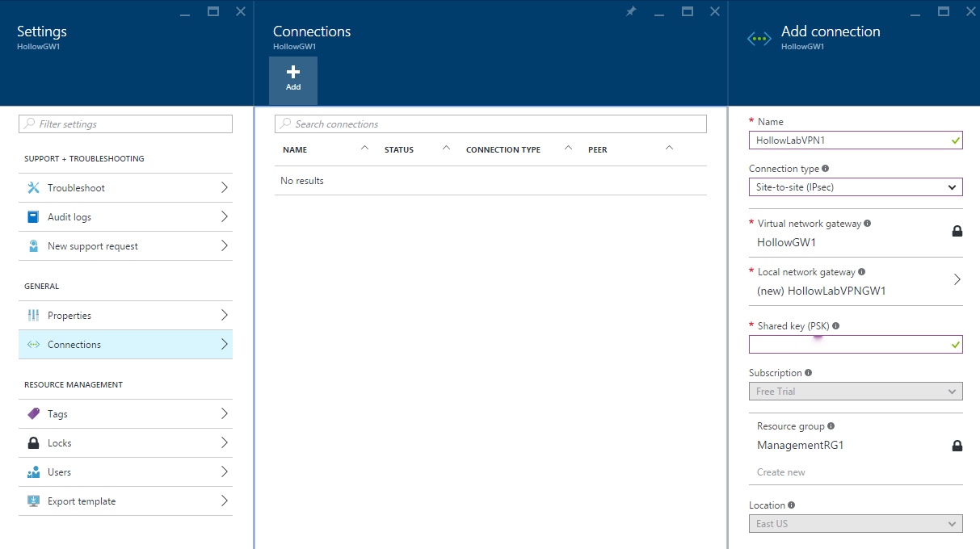The height and width of the screenshot is (549, 980).
Task: Click the Audit logs book icon
Action: [x=33, y=216]
